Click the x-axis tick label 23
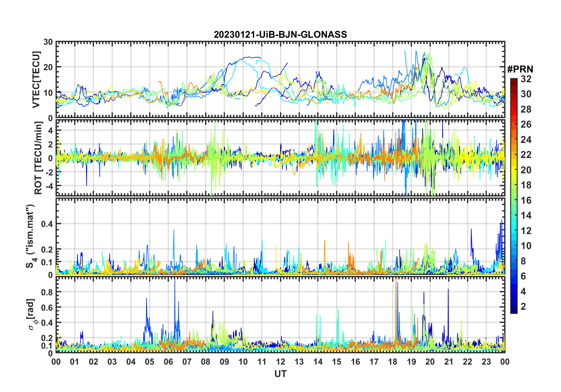 486,362
